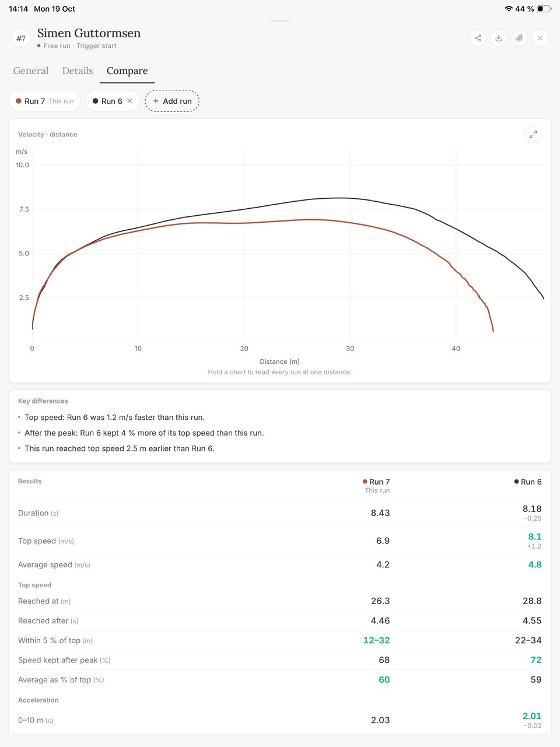Tap the Within 5 % of top label
This screenshot has height=747, width=560.
coord(55,641)
